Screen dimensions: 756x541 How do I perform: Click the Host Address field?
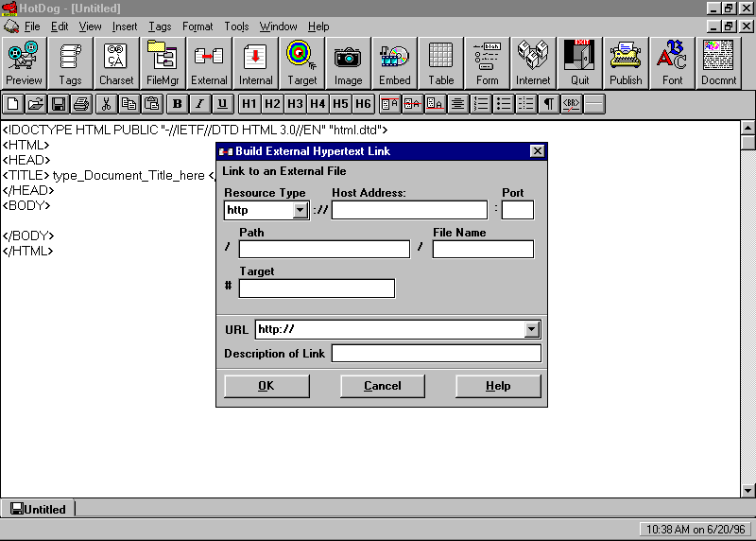tap(409, 210)
